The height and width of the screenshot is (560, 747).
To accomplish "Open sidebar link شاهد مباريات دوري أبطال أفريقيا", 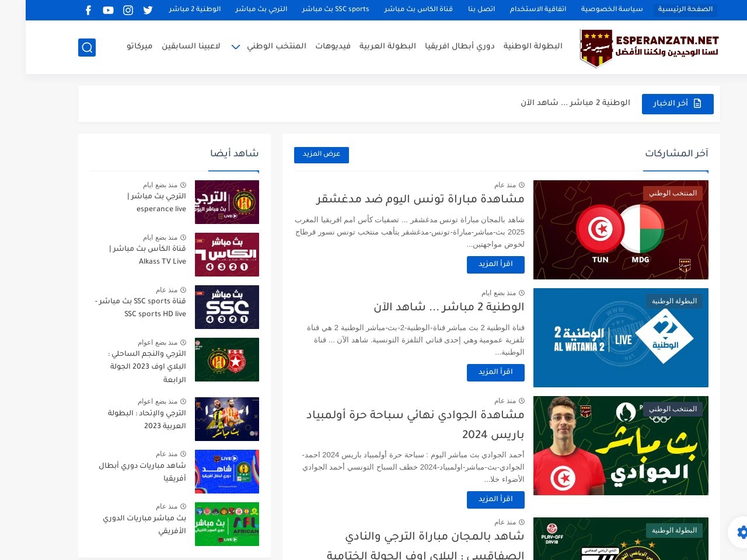I will [x=142, y=472].
